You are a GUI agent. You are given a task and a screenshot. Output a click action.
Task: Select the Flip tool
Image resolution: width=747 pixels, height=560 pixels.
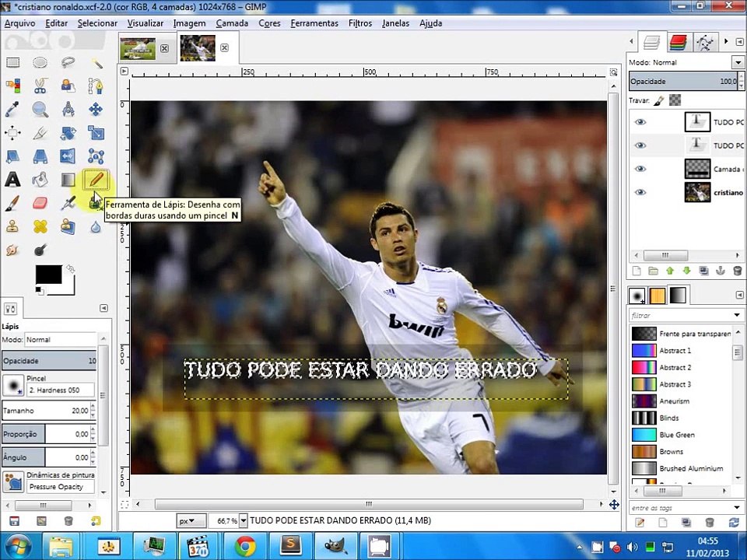(x=68, y=156)
